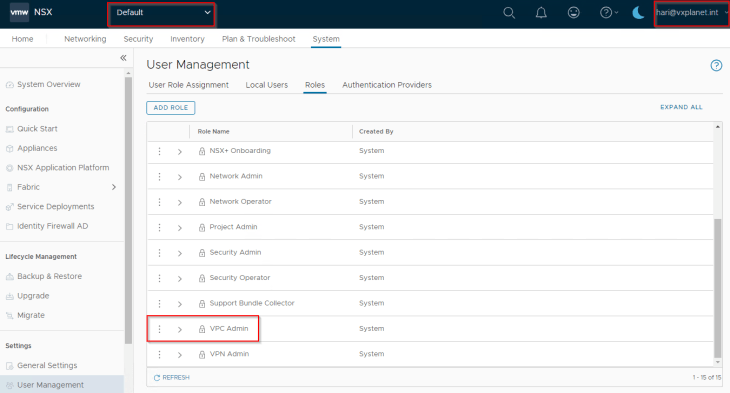The width and height of the screenshot is (730, 393).
Task: Click the ADD ROLE button
Action: (171, 108)
